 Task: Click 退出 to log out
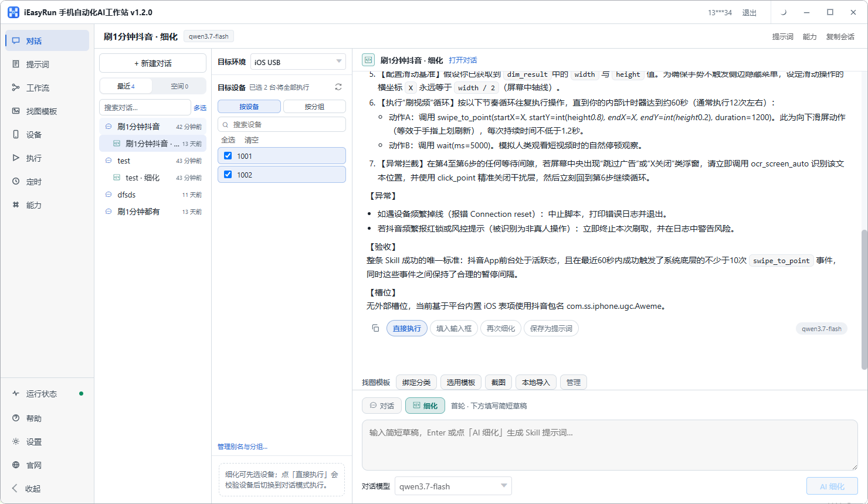click(750, 13)
